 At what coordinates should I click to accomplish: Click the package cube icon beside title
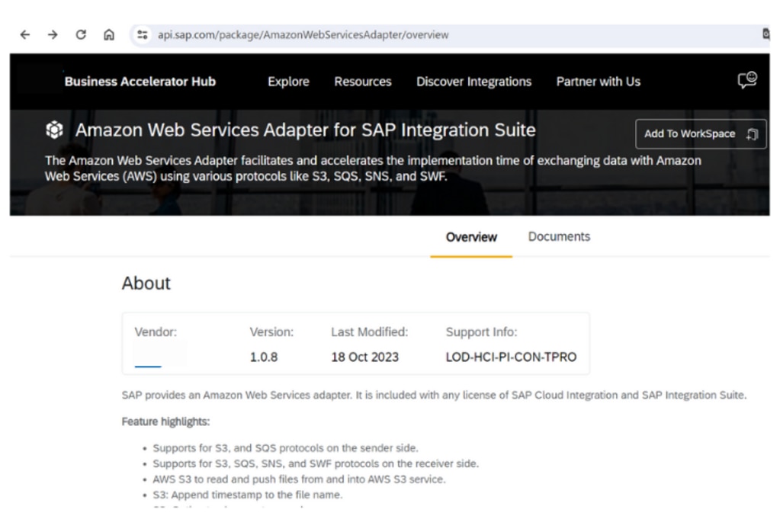tap(55, 131)
